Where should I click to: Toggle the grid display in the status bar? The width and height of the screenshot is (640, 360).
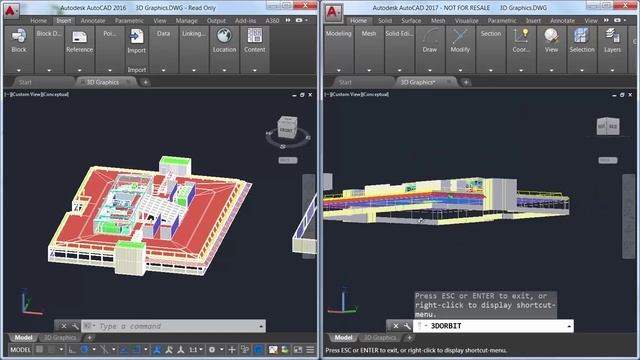pyautogui.click(x=39, y=350)
